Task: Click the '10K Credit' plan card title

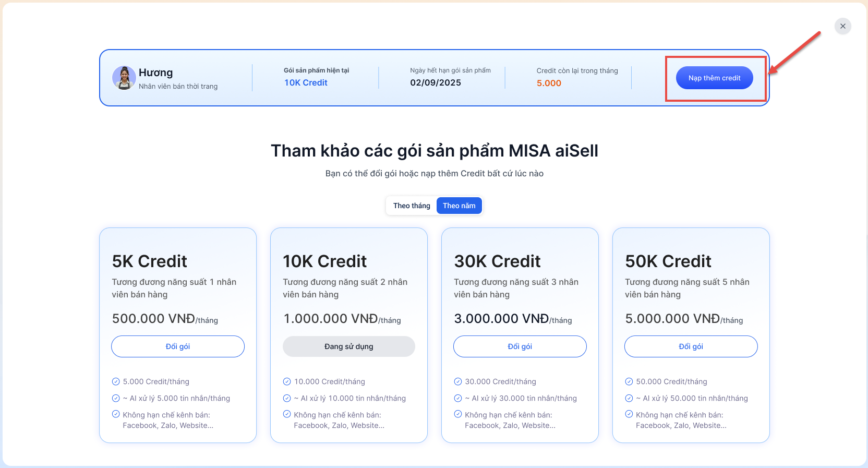Action: (x=325, y=261)
